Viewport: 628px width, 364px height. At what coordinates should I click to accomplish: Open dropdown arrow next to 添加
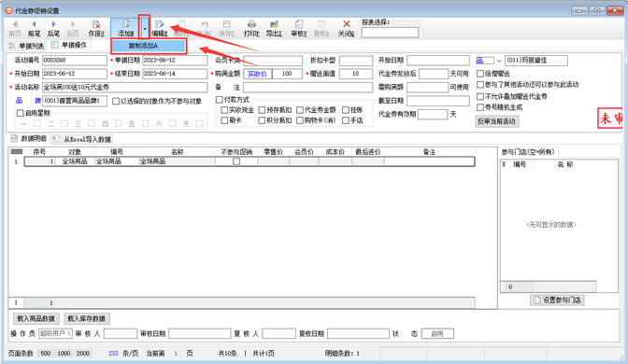click(x=145, y=28)
